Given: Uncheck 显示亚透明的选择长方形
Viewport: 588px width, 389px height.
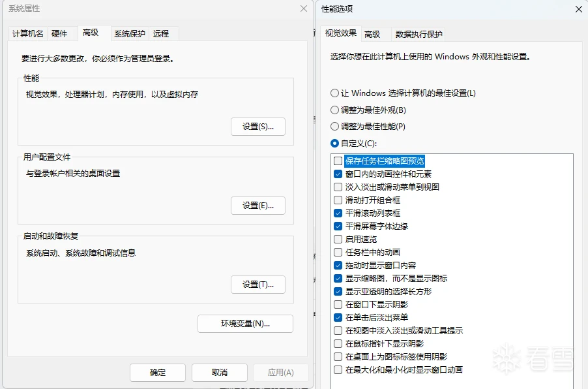Looking at the screenshot, I should coord(338,291).
